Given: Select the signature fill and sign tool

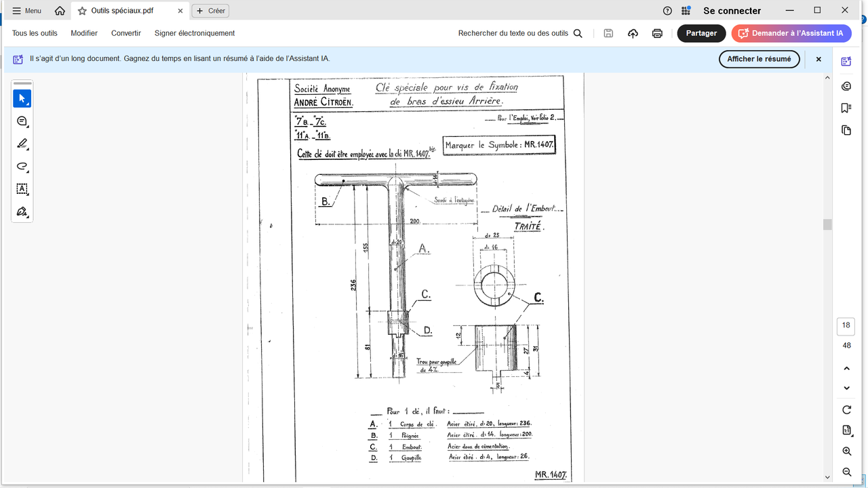Looking at the screenshot, I should pyautogui.click(x=22, y=211).
